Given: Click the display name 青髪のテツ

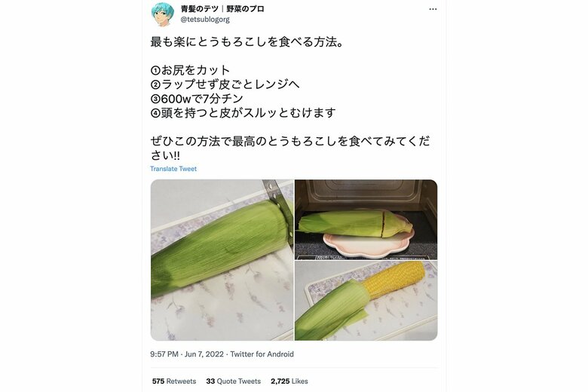Looking at the screenshot, I should click(x=200, y=8).
